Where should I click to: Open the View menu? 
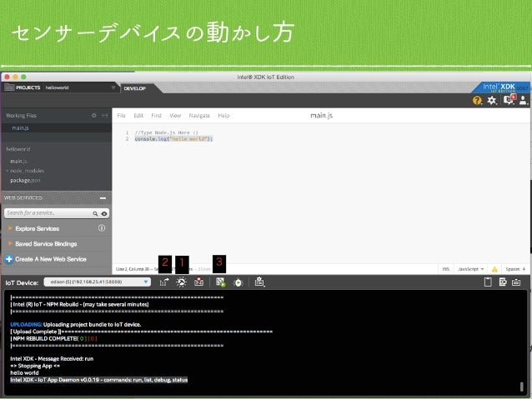(175, 116)
